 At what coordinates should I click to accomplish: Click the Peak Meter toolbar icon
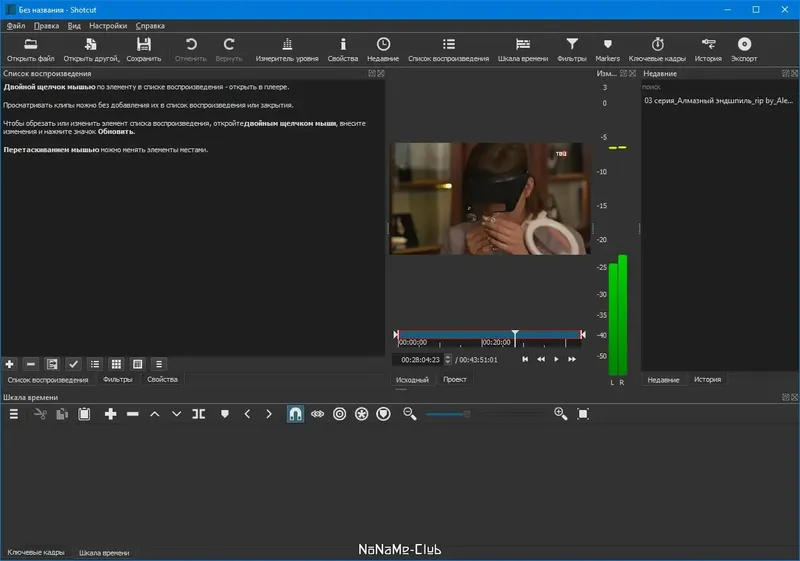tap(287, 44)
